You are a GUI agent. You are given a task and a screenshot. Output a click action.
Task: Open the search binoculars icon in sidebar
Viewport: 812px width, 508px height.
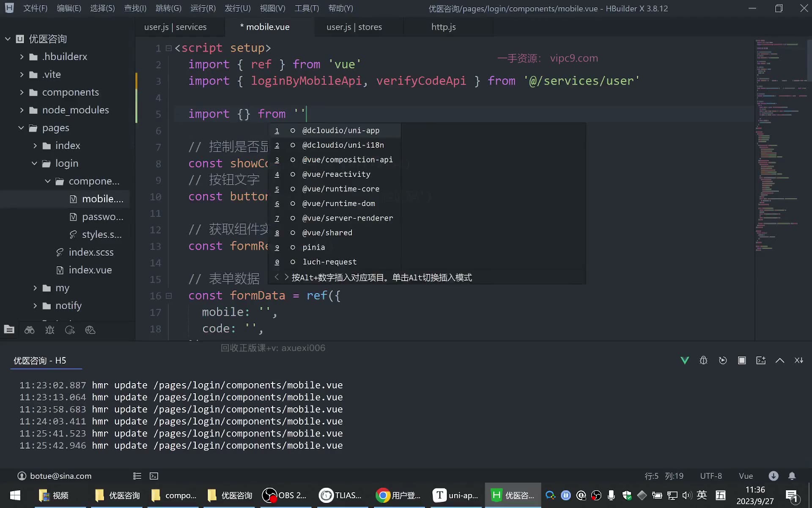point(30,330)
